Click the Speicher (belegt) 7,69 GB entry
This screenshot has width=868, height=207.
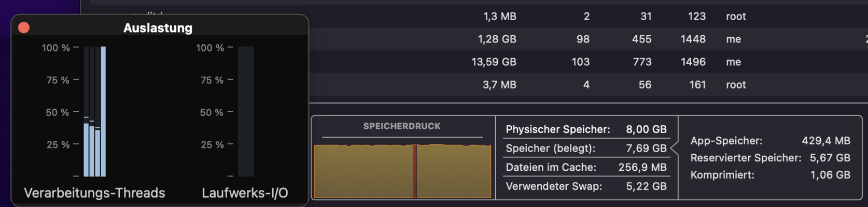point(586,149)
